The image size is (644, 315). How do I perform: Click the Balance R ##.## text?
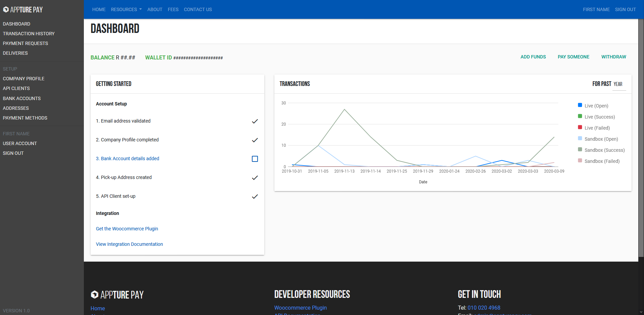pos(113,57)
